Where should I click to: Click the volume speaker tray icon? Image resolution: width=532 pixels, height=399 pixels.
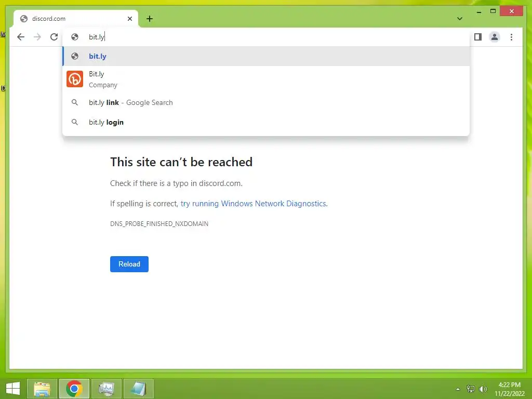[483, 389]
